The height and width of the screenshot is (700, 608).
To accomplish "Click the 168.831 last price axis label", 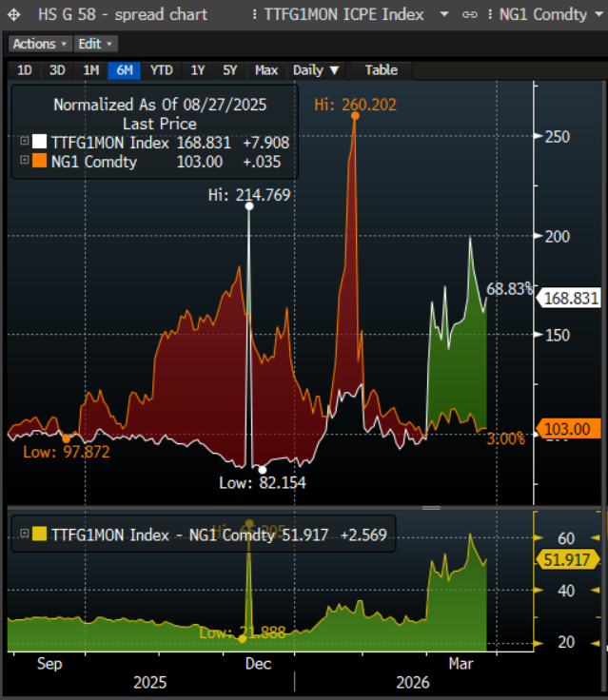I will [568, 299].
